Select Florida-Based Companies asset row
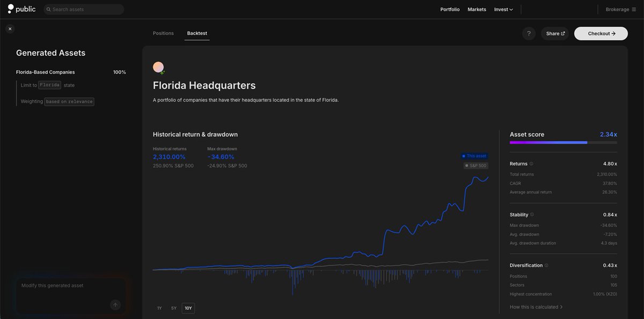 click(x=71, y=72)
